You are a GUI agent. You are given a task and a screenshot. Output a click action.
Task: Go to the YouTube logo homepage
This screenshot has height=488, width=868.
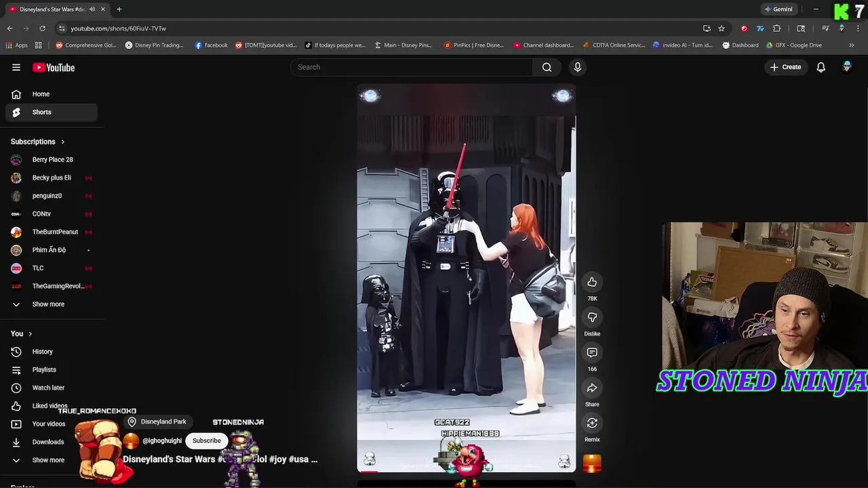54,67
